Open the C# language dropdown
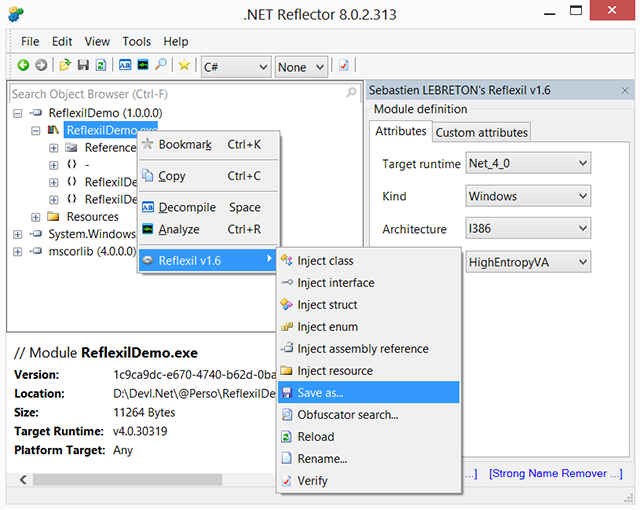 pyautogui.click(x=236, y=67)
